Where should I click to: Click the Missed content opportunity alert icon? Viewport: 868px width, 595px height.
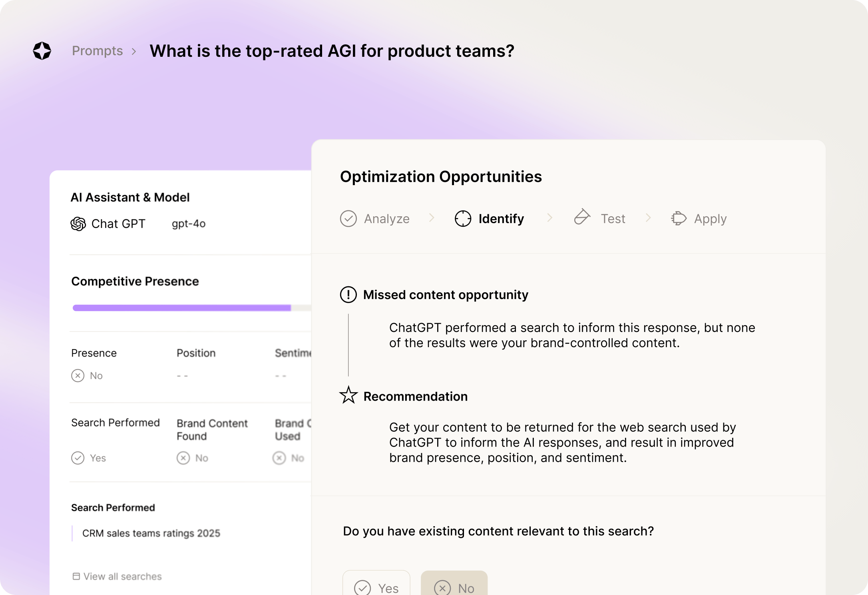[348, 295]
